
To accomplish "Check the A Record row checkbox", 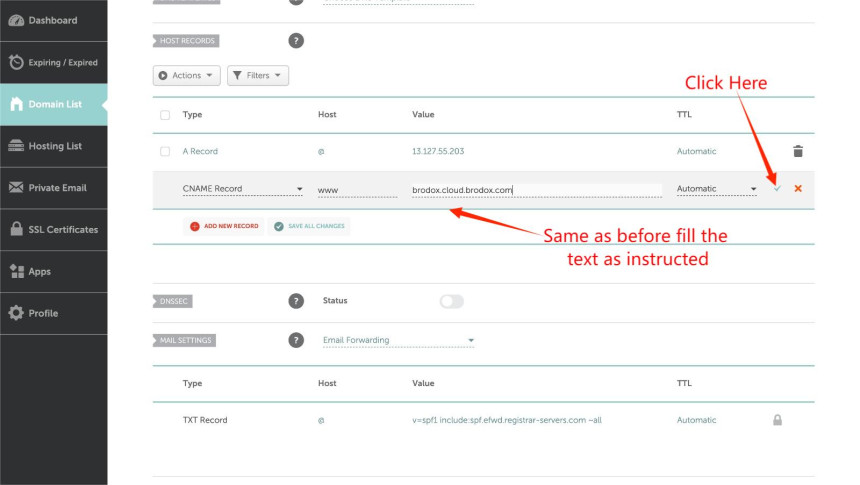I will [165, 151].
